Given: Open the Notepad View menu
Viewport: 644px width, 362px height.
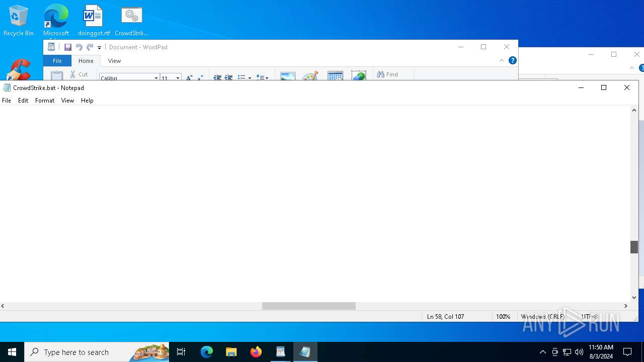Looking at the screenshot, I should pyautogui.click(x=67, y=101).
